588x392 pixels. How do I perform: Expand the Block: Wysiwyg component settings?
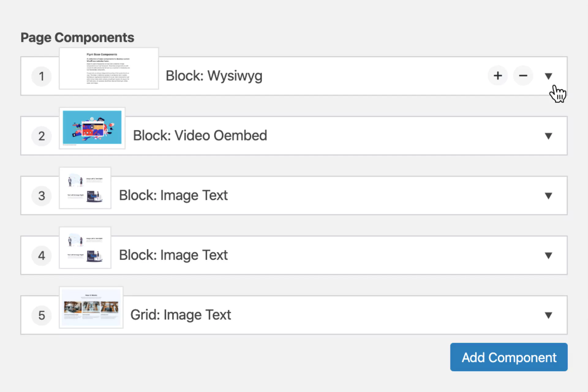(x=548, y=76)
